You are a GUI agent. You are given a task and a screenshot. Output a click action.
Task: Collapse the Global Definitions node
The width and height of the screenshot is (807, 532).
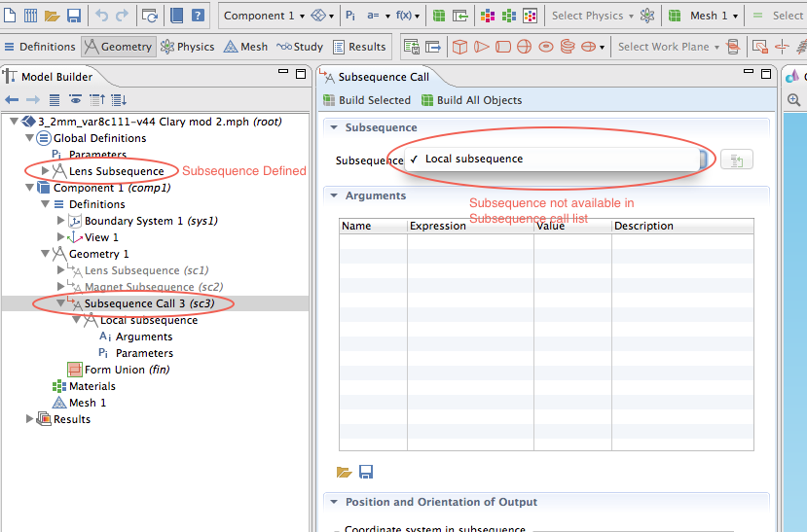pos(29,138)
